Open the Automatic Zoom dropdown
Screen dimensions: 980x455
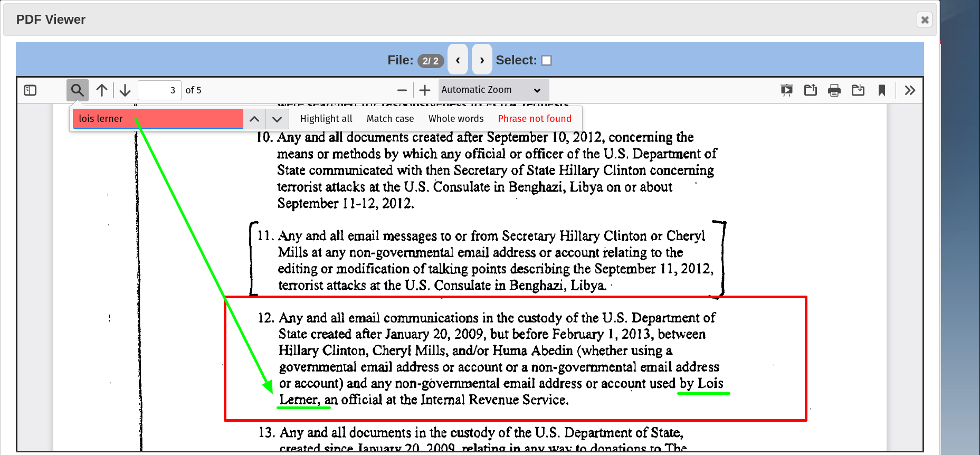point(493,90)
